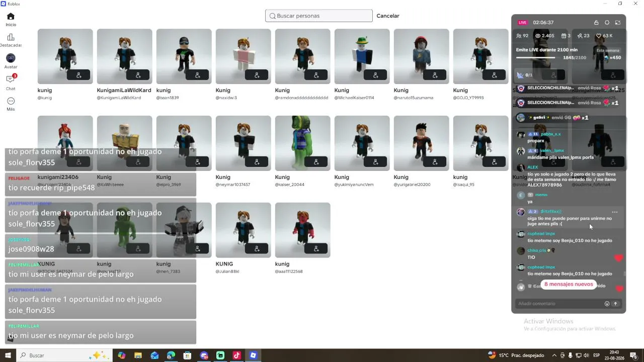Open options for SitzEllxx's chat message
The height and width of the screenshot is (362, 644).
(x=615, y=212)
